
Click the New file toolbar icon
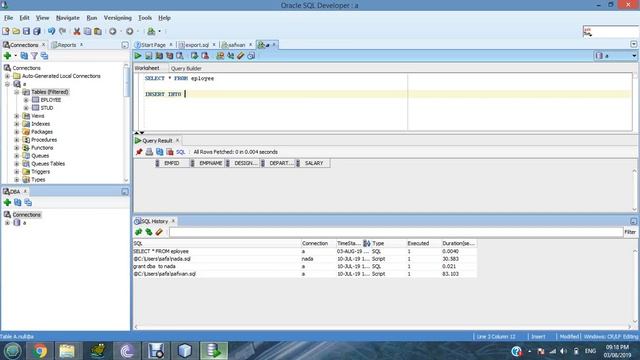[x=6, y=31]
